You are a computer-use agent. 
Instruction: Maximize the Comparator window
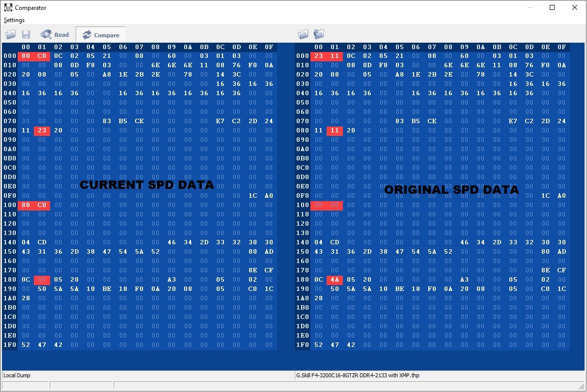552,7
